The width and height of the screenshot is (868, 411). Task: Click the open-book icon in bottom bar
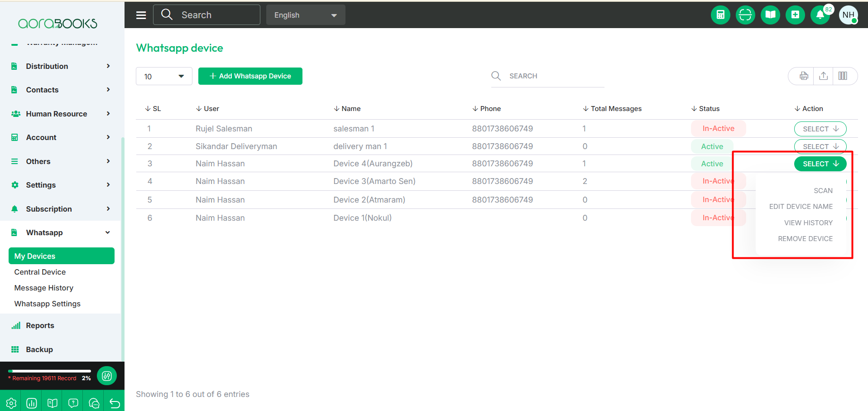click(x=53, y=403)
